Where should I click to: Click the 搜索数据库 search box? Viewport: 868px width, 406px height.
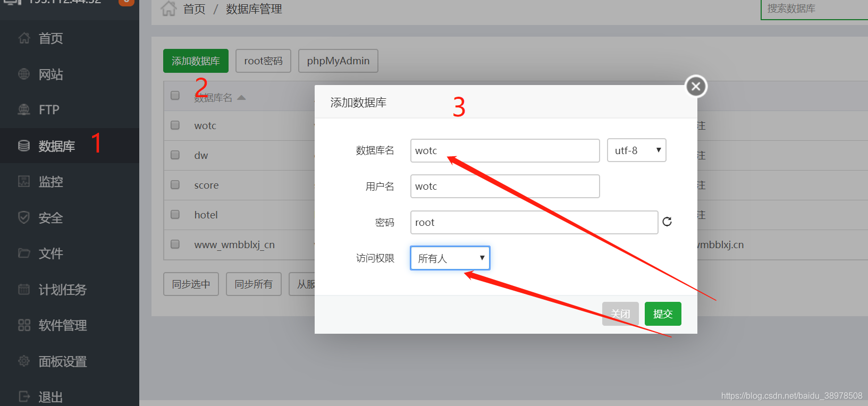click(814, 9)
